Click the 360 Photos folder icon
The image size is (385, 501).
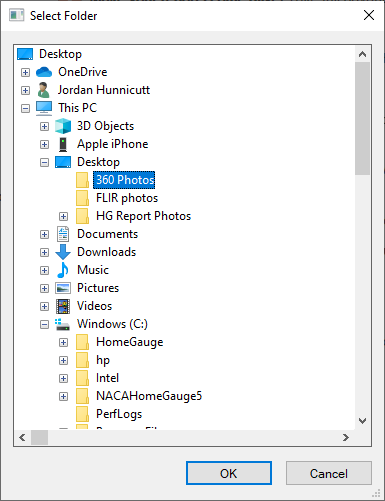click(82, 180)
